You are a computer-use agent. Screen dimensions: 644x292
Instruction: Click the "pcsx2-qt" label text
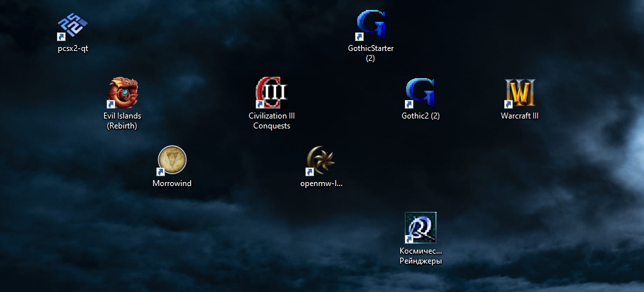[73, 49]
